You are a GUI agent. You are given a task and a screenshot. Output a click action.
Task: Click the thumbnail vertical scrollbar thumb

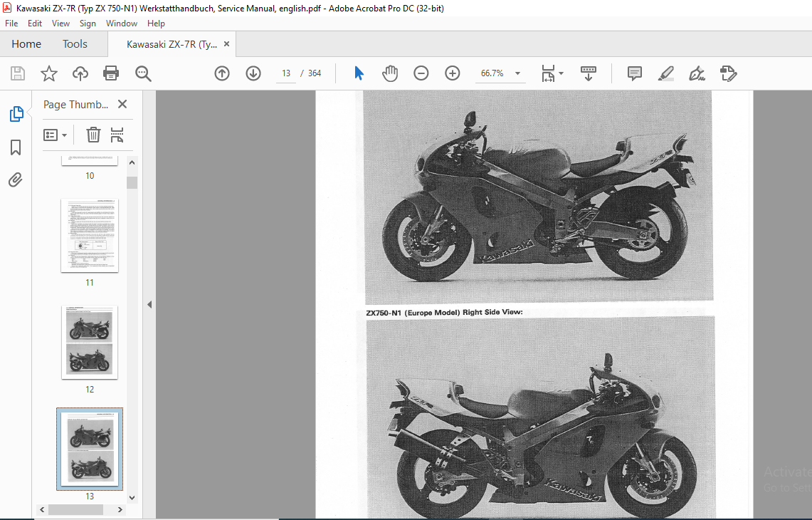click(132, 182)
